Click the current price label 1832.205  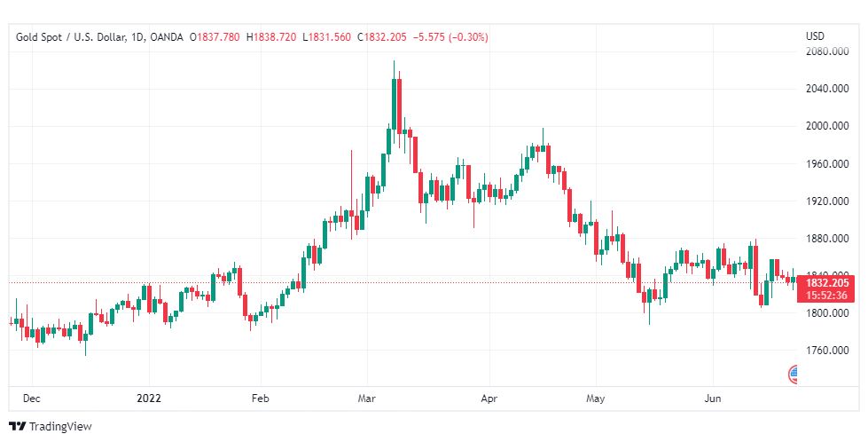tap(825, 282)
